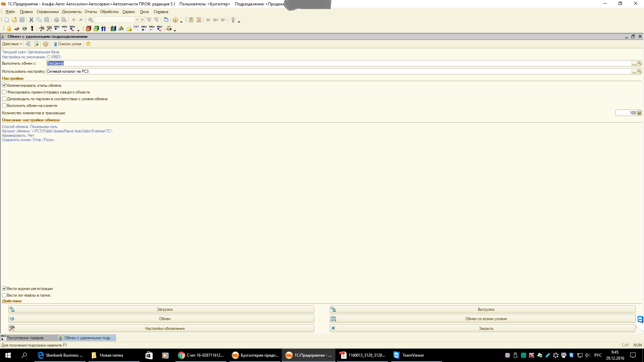644x362 pixels.
Task: Click the green drawer box icon
Action: pos(96,29)
